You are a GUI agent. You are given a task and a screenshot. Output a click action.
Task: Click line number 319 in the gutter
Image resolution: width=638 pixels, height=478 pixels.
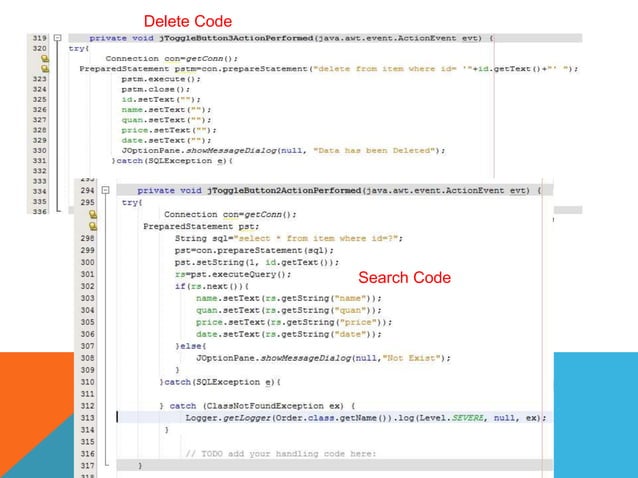point(39,38)
